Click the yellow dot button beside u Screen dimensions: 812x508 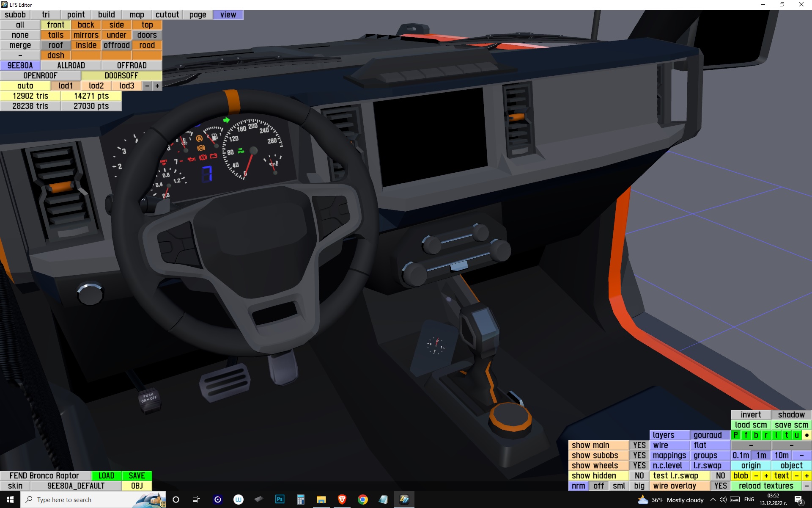click(x=807, y=435)
